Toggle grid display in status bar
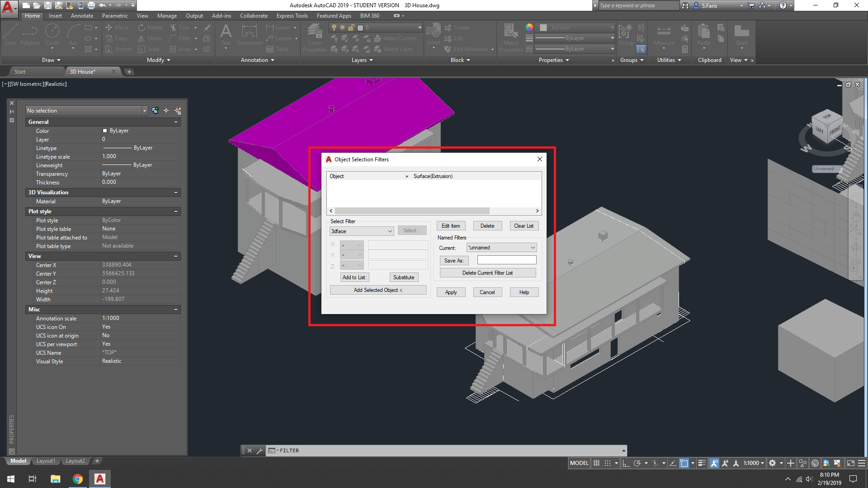The image size is (868, 488). tap(596, 463)
